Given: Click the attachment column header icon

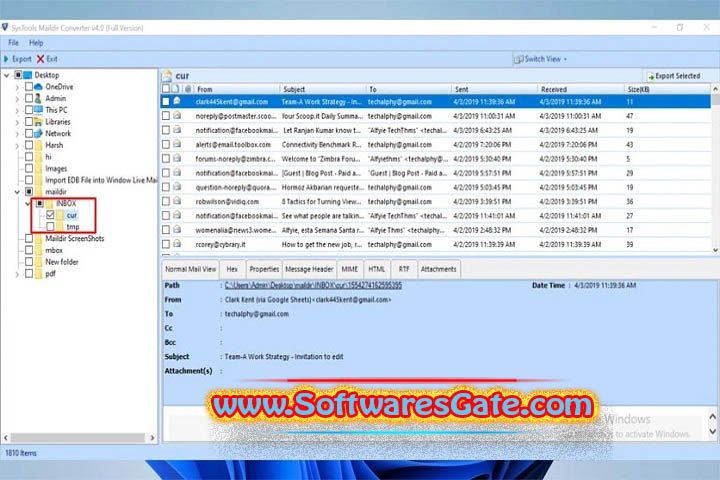Looking at the screenshot, I should tap(188, 89).
